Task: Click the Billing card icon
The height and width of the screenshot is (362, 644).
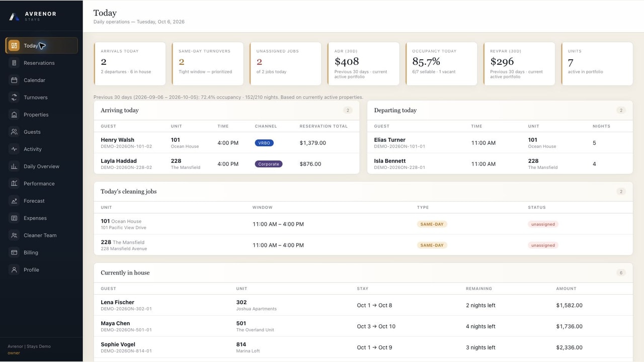Action: 14,252
